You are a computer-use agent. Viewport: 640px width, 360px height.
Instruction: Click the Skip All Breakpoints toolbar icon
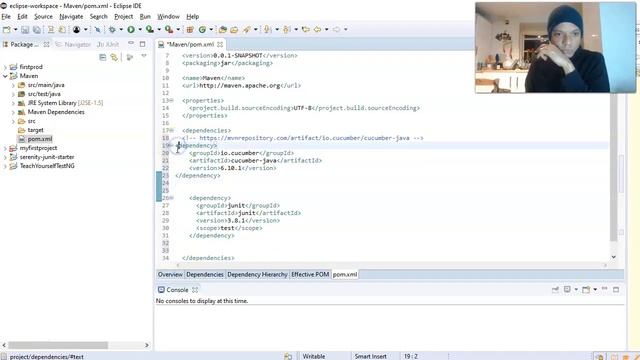98,29
